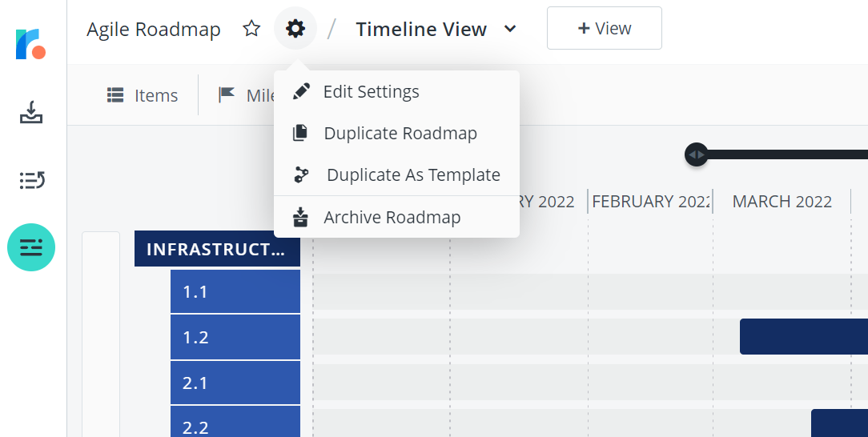
Task: Click the timeline range slider handle
Action: pos(697,154)
